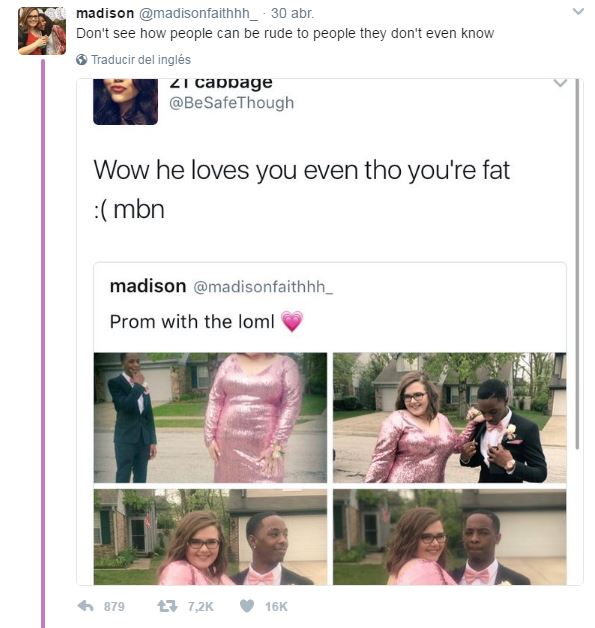595x628 pixels.
Task: Like the tweet with heart icon
Action: tap(247, 606)
